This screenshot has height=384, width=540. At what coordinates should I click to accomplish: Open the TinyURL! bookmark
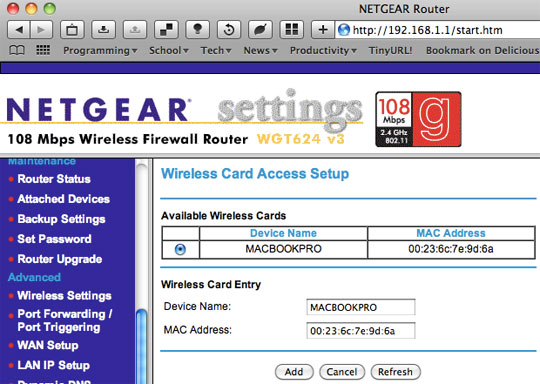390,51
